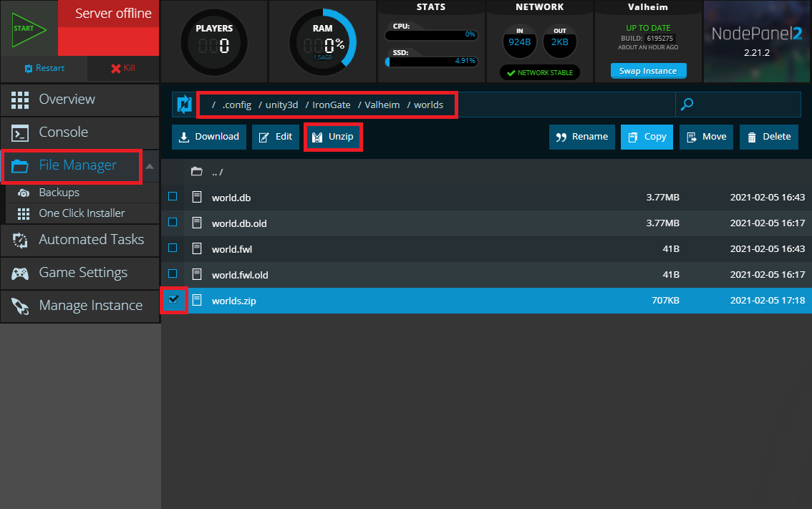This screenshot has width=812, height=509.
Task: Click the One Click Installer grid icon
Action: (24, 214)
